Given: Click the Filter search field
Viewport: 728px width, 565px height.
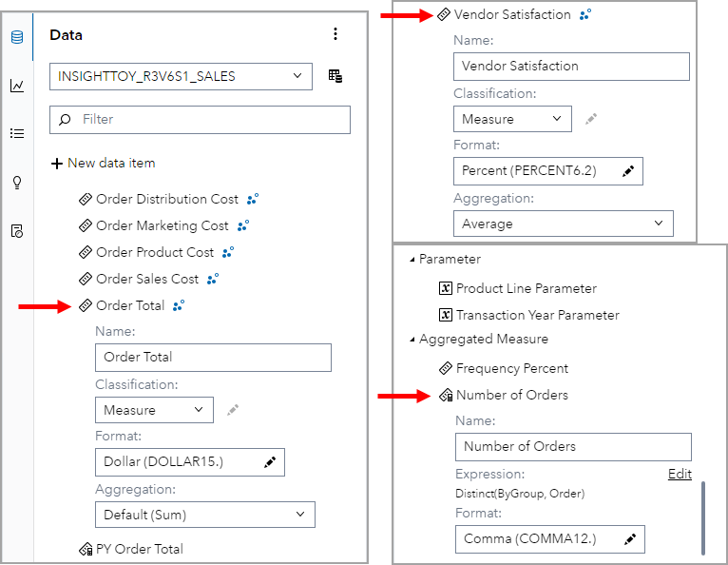Looking at the screenshot, I should [200, 120].
